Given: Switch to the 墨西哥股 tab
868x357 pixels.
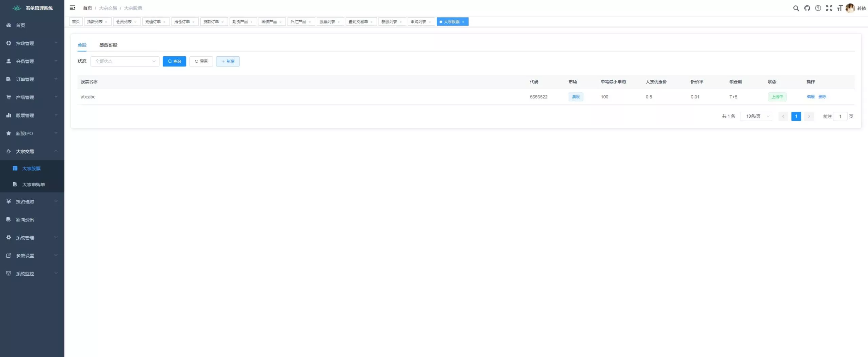Looking at the screenshot, I should point(108,45).
